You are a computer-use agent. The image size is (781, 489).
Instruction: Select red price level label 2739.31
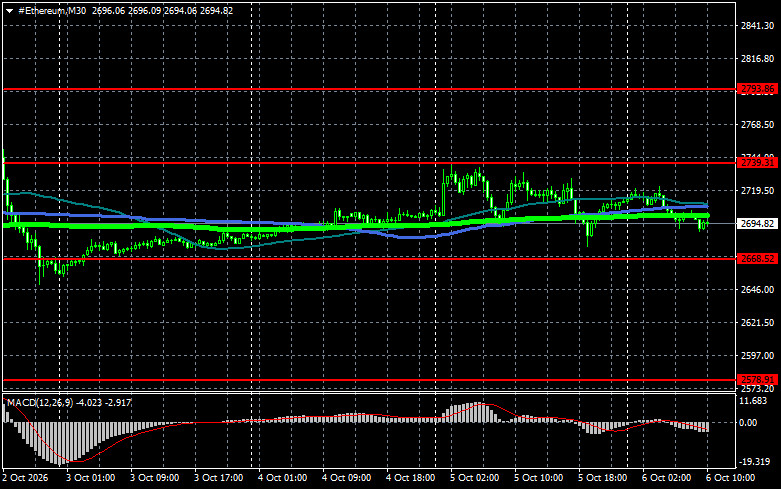point(757,163)
